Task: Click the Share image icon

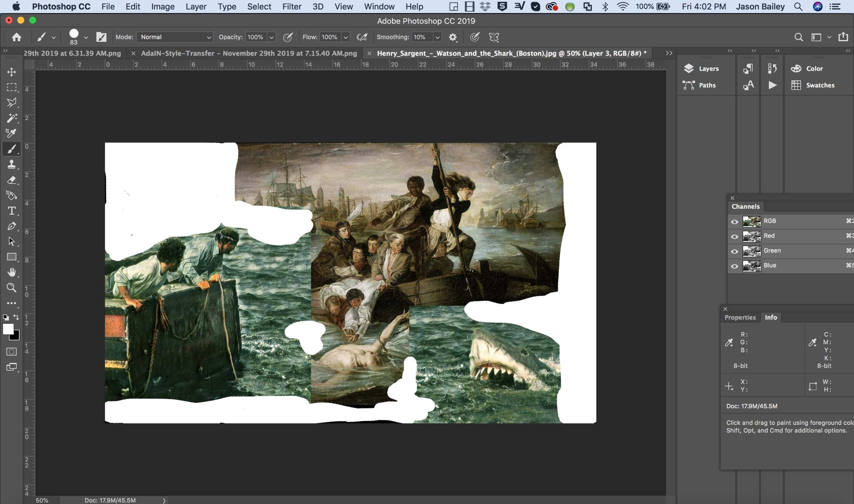Action: 843,37
